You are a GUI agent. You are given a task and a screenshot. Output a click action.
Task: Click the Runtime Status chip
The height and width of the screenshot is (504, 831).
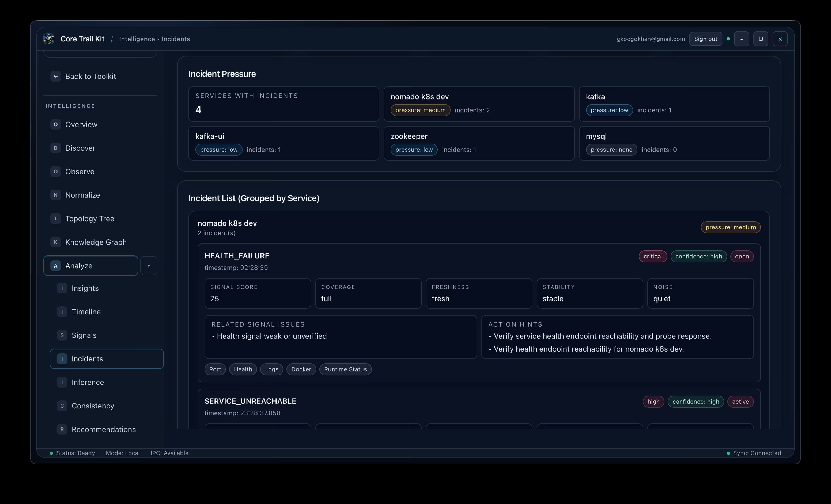click(345, 369)
